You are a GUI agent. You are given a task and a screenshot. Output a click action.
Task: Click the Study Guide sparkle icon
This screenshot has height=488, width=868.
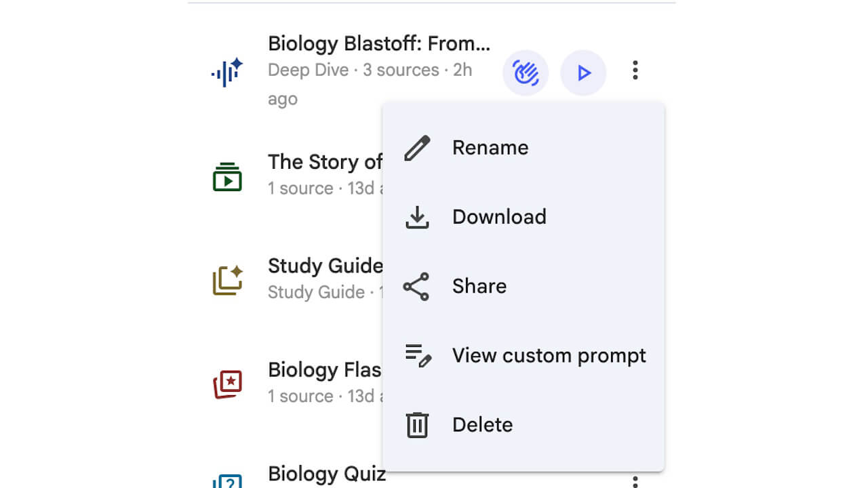[227, 280]
